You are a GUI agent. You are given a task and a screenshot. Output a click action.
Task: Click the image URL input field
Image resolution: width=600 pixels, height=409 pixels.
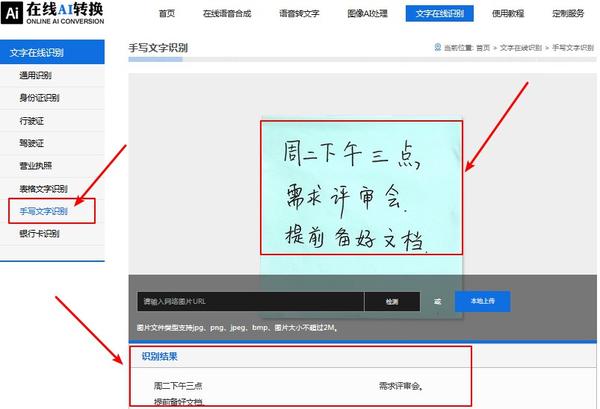coord(251,301)
